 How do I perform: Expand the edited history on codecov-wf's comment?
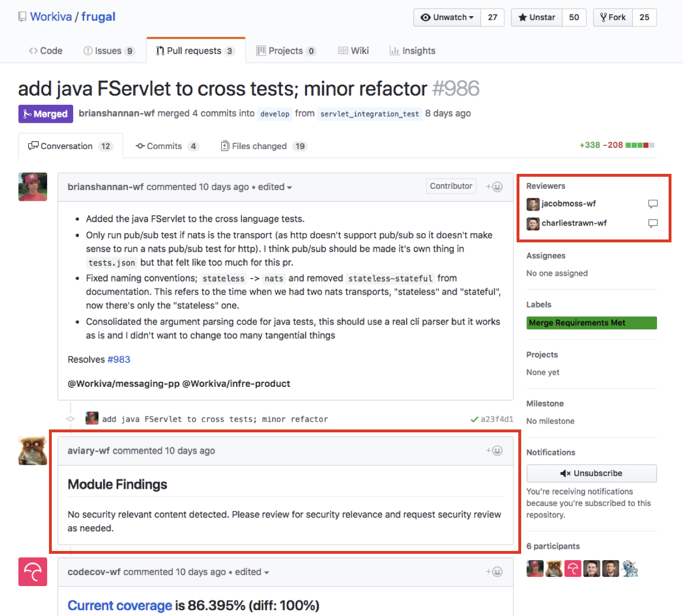[252, 572]
